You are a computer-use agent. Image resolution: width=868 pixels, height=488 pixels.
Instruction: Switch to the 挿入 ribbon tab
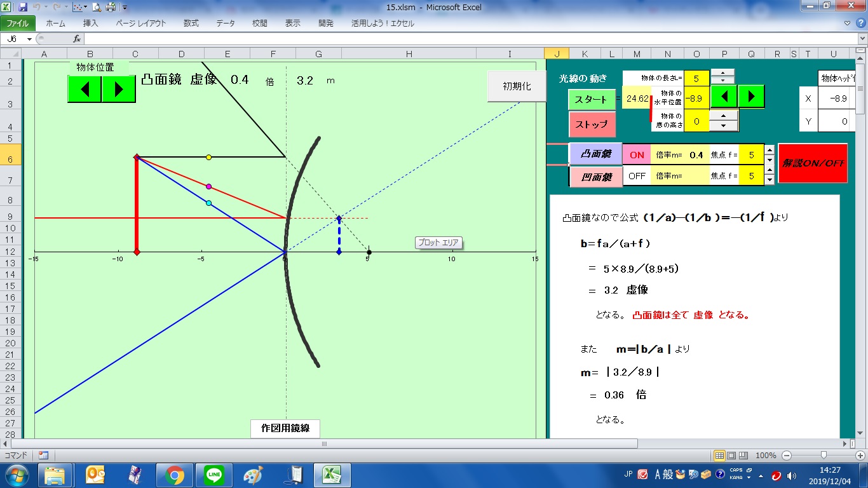(x=91, y=23)
